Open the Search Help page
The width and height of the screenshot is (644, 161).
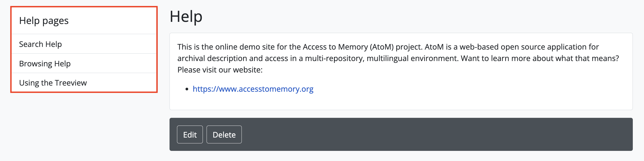click(41, 44)
